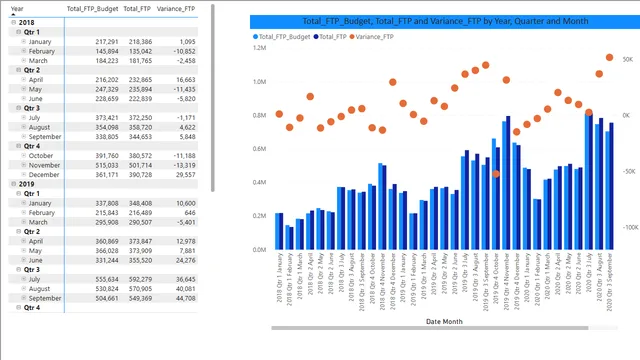Viewport: 640px width, 360px height.
Task: Select the 2019 June row label
Action: coord(36,260)
